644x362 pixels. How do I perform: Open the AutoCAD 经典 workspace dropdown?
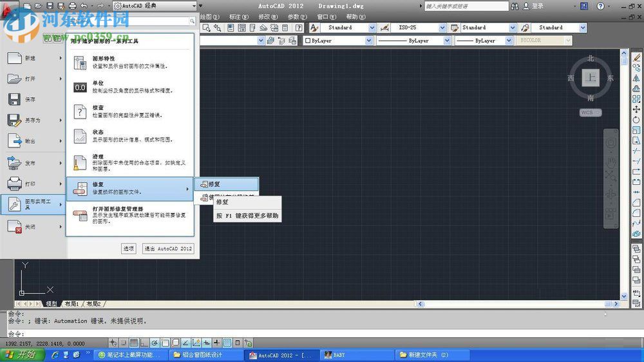pyautogui.click(x=155, y=6)
